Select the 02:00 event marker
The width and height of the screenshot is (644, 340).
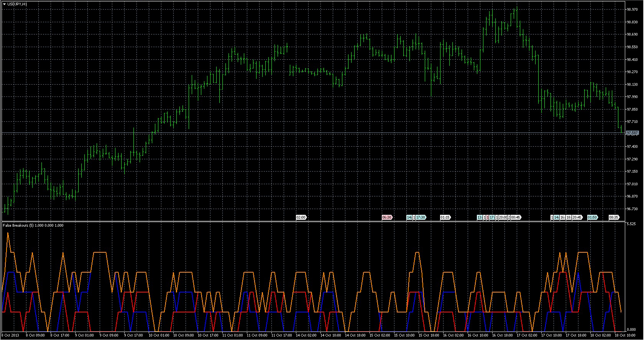301,217
